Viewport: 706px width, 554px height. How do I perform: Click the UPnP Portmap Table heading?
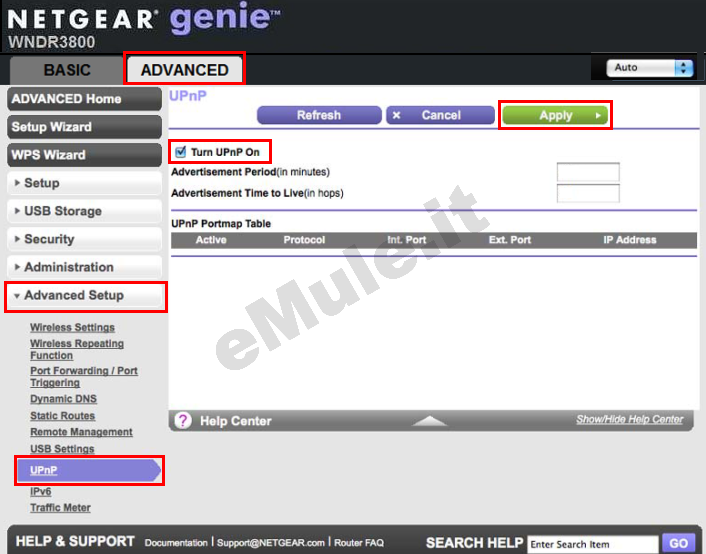221,224
